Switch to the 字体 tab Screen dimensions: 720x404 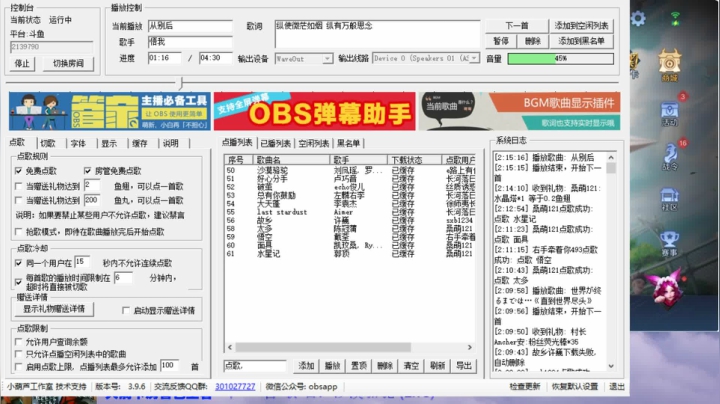click(78, 143)
